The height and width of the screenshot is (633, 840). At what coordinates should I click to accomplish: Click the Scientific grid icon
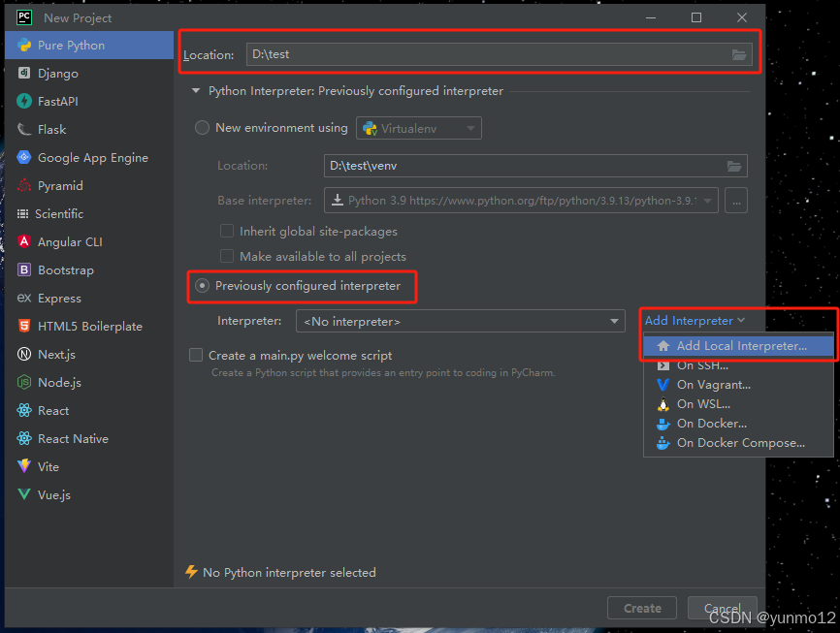pos(22,213)
